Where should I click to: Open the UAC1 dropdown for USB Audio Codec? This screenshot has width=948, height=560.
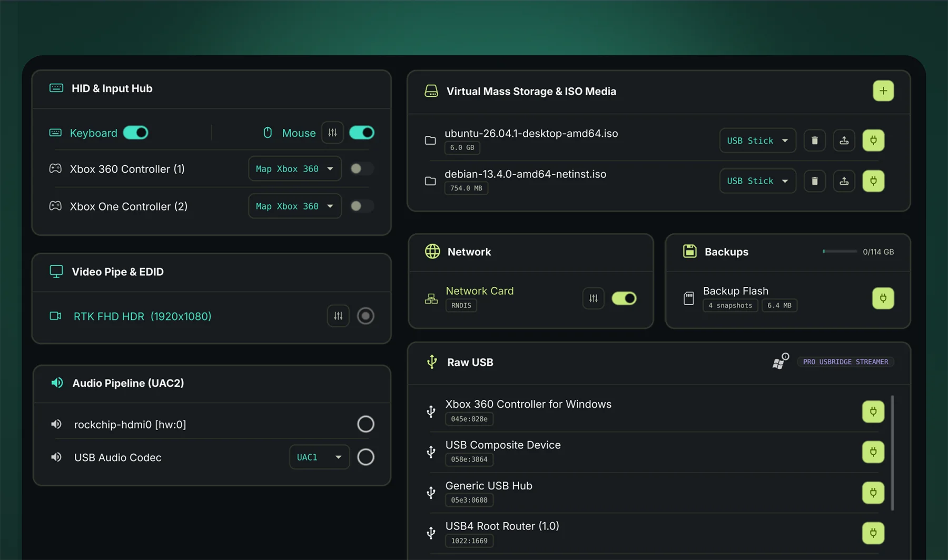tap(320, 457)
